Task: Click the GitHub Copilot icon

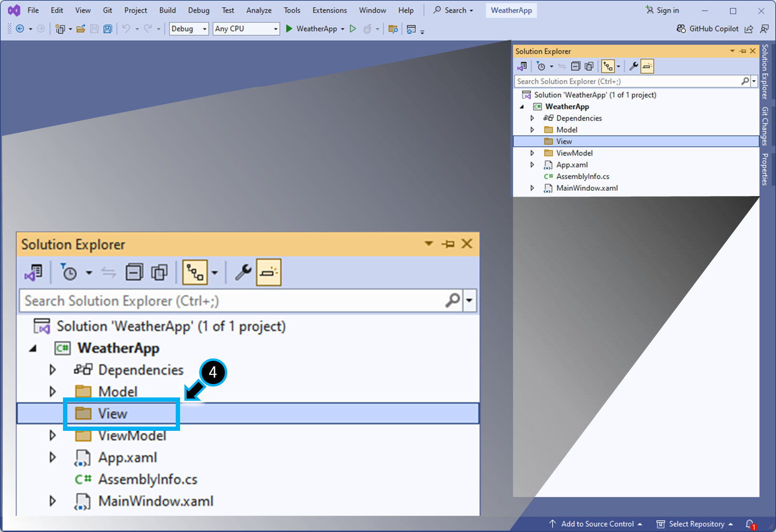Action: [x=681, y=29]
